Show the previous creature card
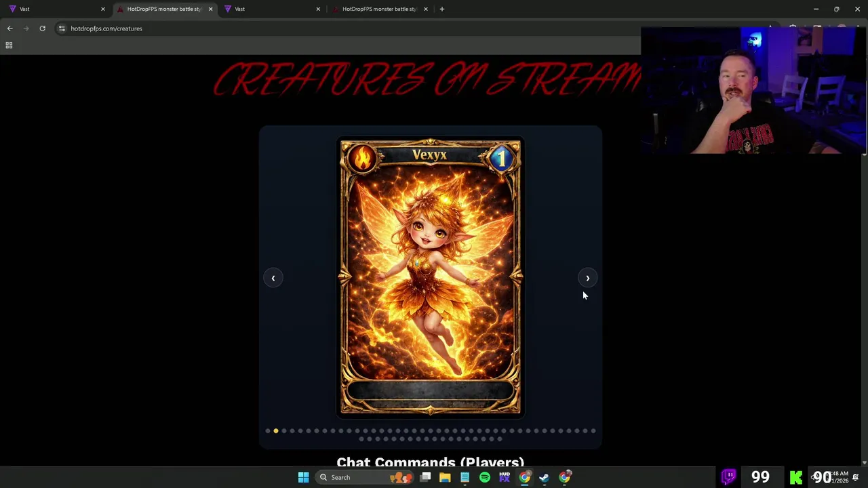The image size is (868, 488). click(x=273, y=278)
